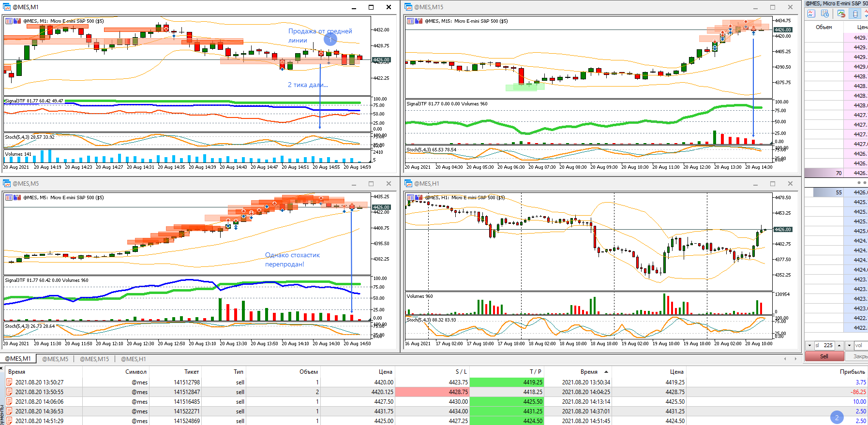Select the red-highlighted 4428.75 stop loss cell
The image size is (868, 425).
pyautogui.click(x=433, y=392)
